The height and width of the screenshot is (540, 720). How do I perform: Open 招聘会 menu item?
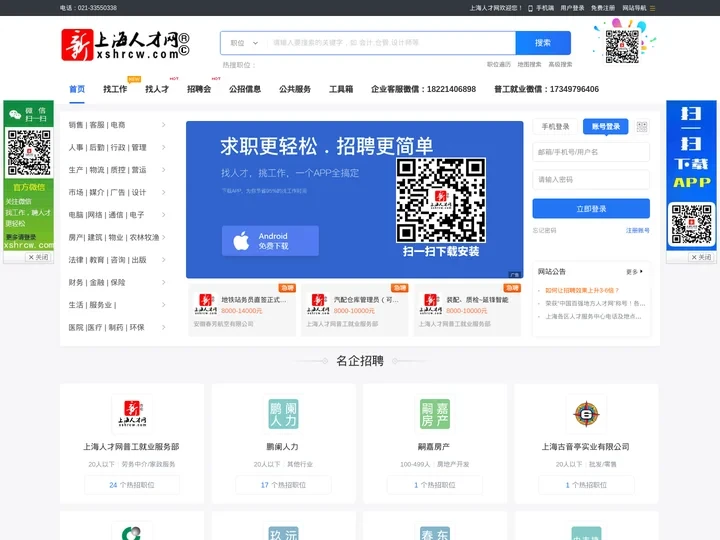point(199,89)
